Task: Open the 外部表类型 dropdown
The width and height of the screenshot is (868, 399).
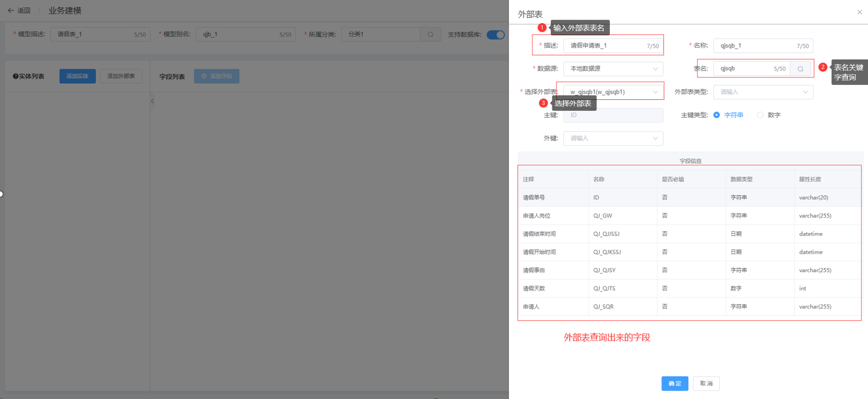Action: (762, 92)
